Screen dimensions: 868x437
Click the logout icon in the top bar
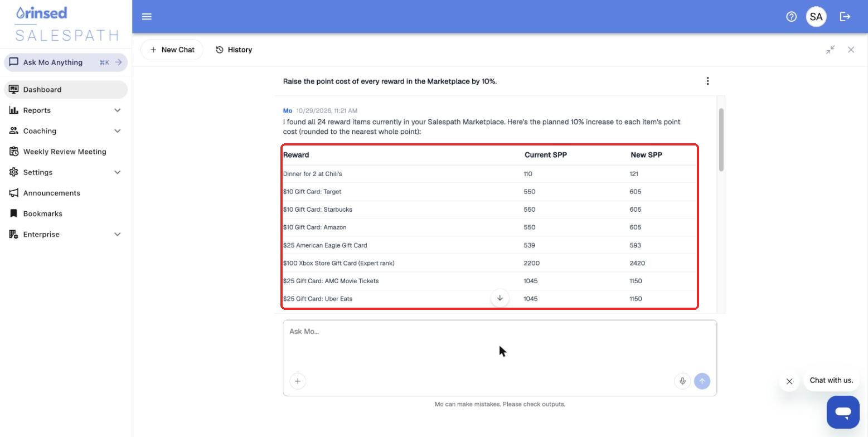(x=845, y=17)
